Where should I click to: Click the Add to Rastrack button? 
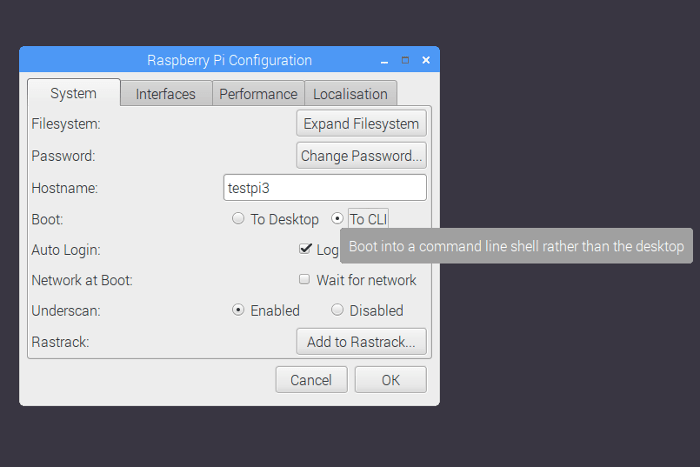[x=361, y=342]
